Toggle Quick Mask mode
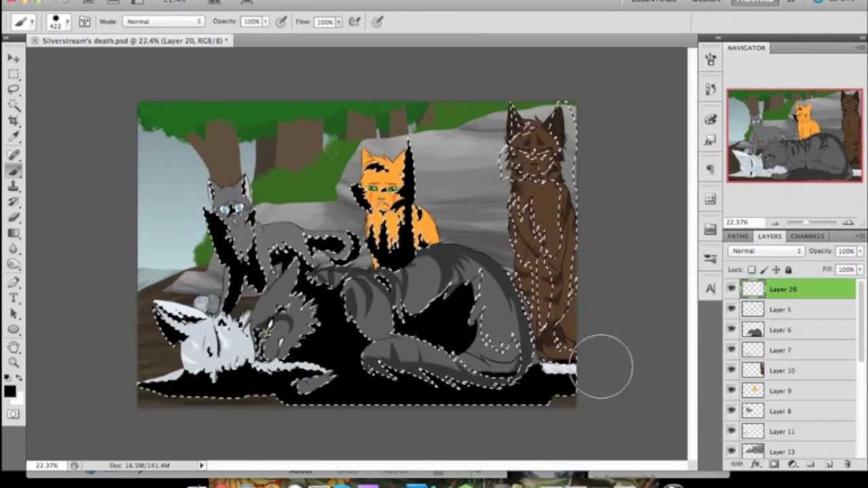The height and width of the screenshot is (488, 868). tap(14, 413)
